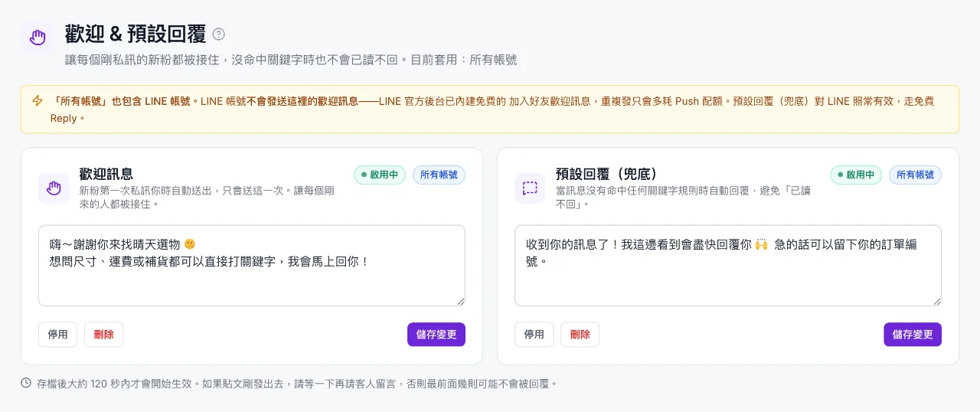Click the purple waving hand header icon
The height and width of the screenshot is (412, 980).
(37, 37)
